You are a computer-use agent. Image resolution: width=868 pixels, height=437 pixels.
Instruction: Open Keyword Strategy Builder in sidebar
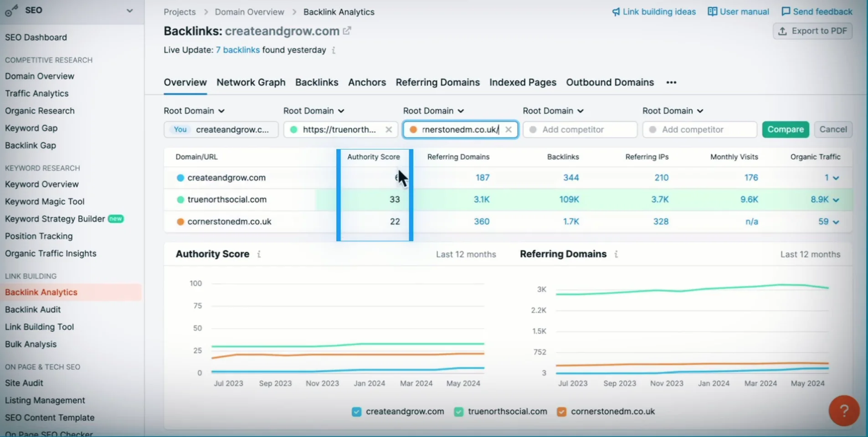pos(55,219)
